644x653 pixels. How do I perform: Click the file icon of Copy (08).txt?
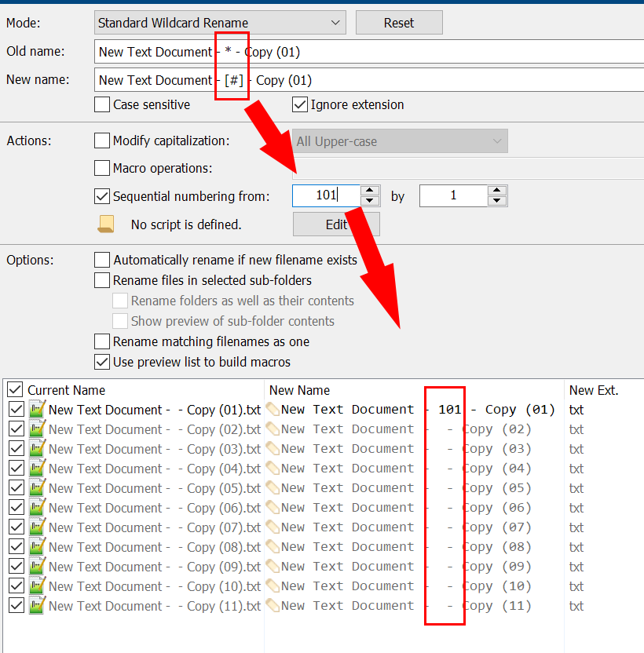point(37,546)
